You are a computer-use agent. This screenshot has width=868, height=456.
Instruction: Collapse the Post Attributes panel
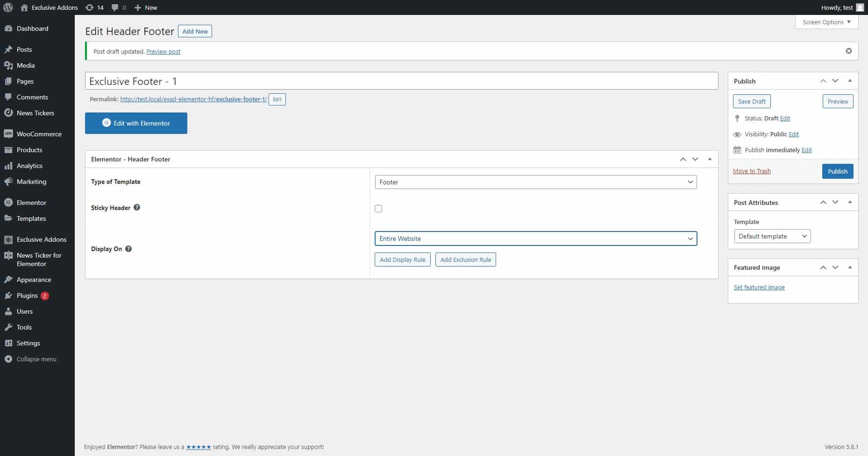850,202
